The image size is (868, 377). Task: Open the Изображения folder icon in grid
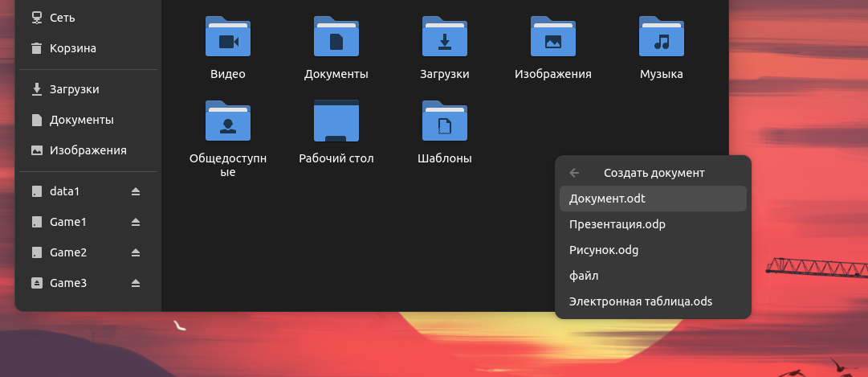553,37
